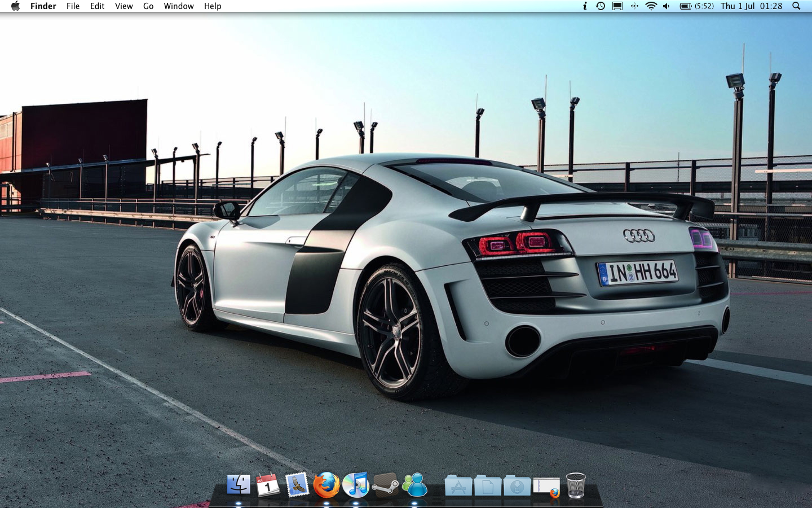The height and width of the screenshot is (508, 812).
Task: Open the Apple menu
Action: click(x=15, y=6)
